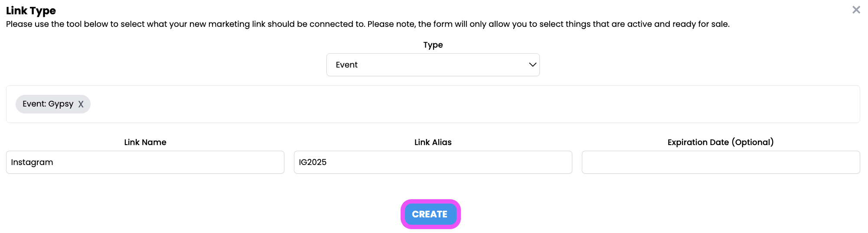Screen dimensions: 868x233
Task: Place cursor in the IG2025 text
Action: click(x=313, y=162)
